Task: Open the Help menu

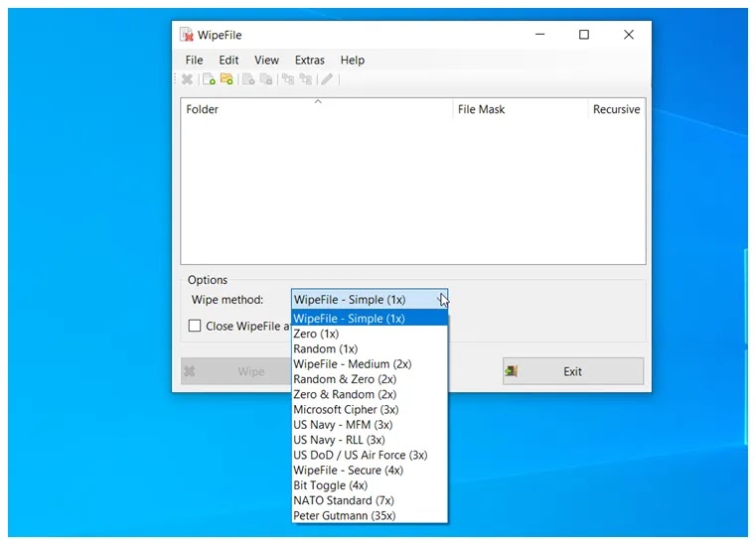Action: tap(353, 61)
